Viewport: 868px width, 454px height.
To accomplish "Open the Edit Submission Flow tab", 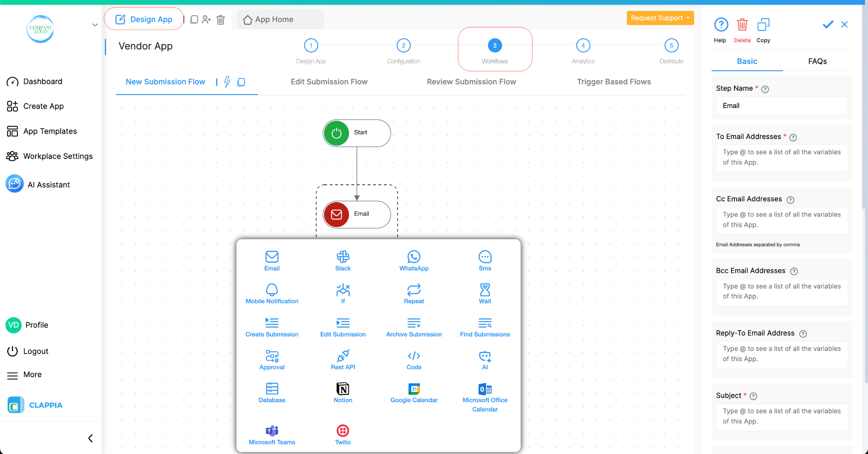I will (x=329, y=81).
